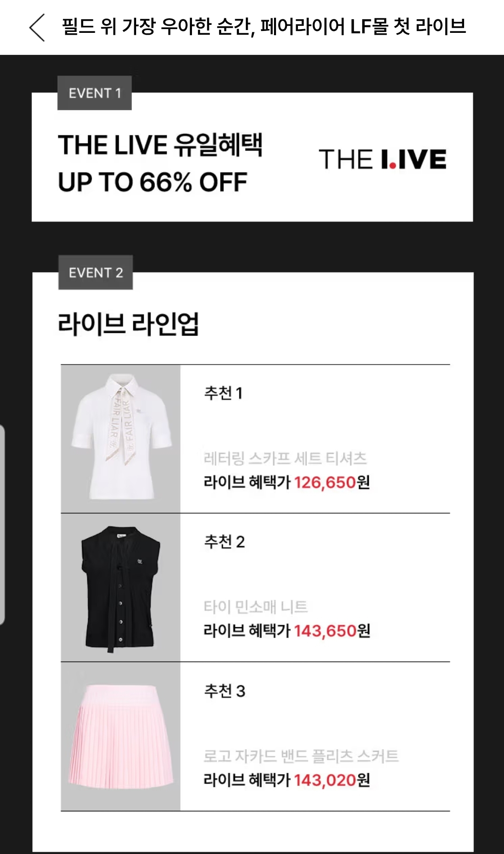
Task: Tap the 라이브 라인업 heading
Action: (x=128, y=324)
